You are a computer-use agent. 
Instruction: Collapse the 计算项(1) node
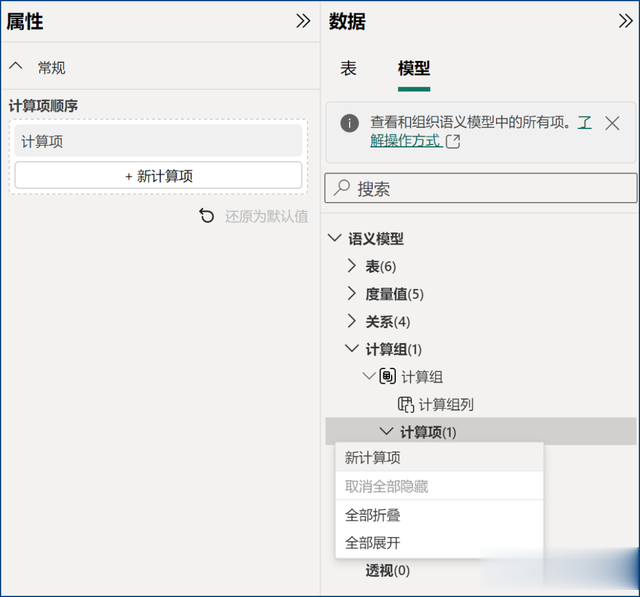pyautogui.click(x=386, y=431)
